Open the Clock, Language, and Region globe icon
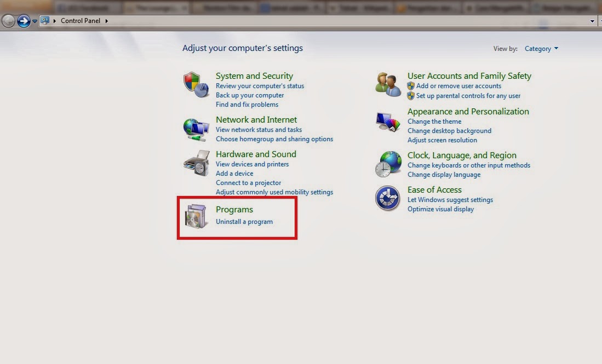 [x=388, y=164]
